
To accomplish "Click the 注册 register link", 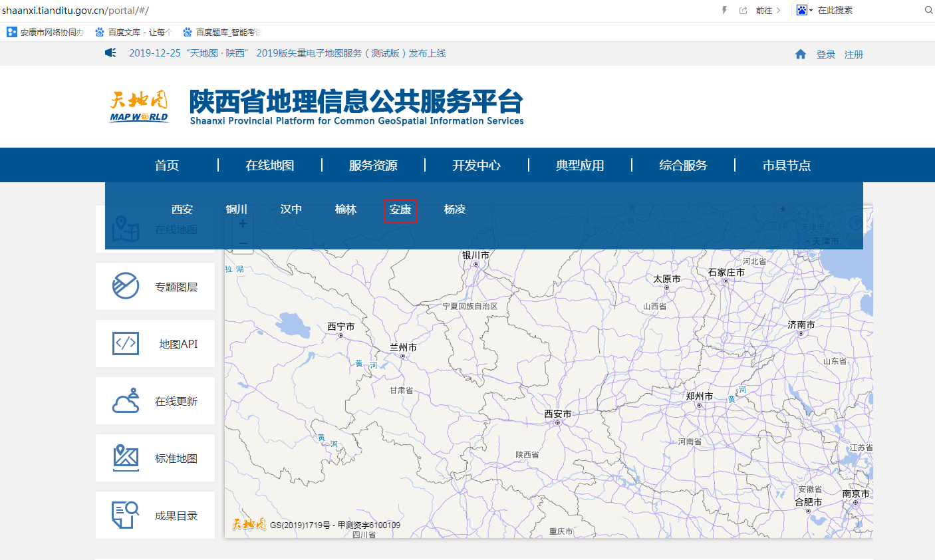I will (854, 55).
